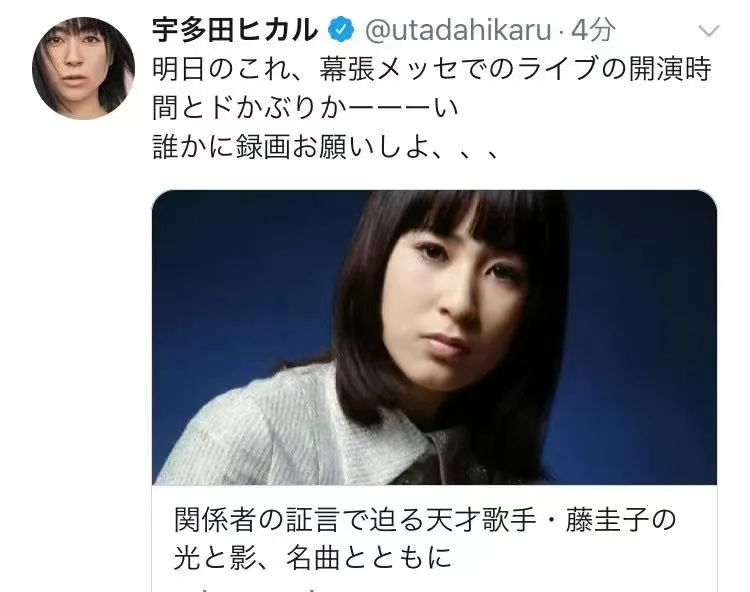
Task: Click 藤圭子 name in card headline
Action: (607, 520)
